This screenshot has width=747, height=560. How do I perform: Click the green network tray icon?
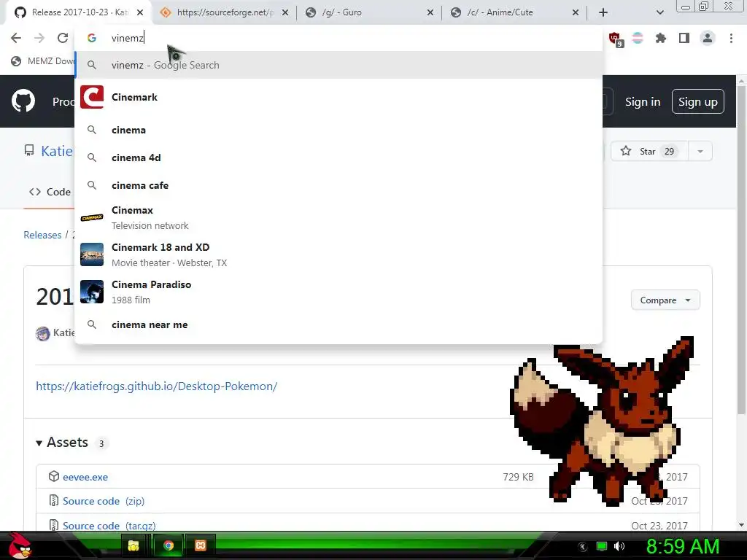pos(602,546)
